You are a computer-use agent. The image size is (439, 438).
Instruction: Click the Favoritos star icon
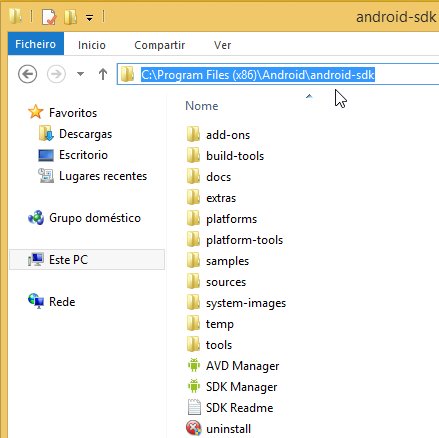click(x=35, y=112)
